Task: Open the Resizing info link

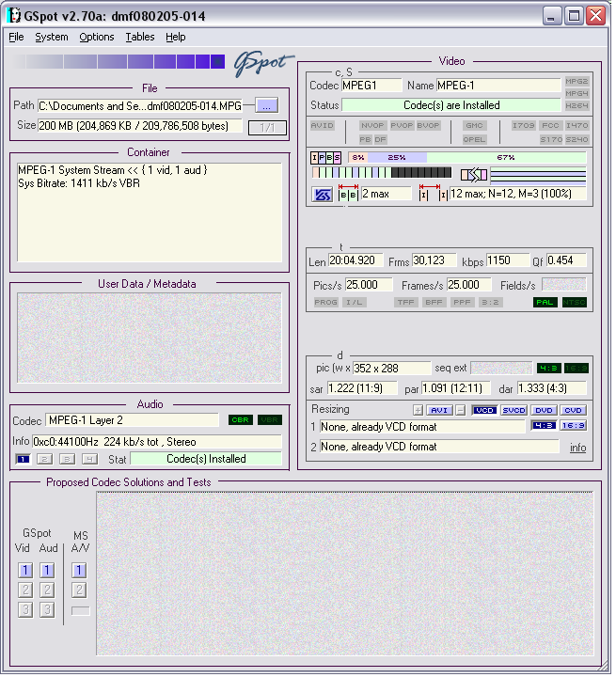Action: 577,448
